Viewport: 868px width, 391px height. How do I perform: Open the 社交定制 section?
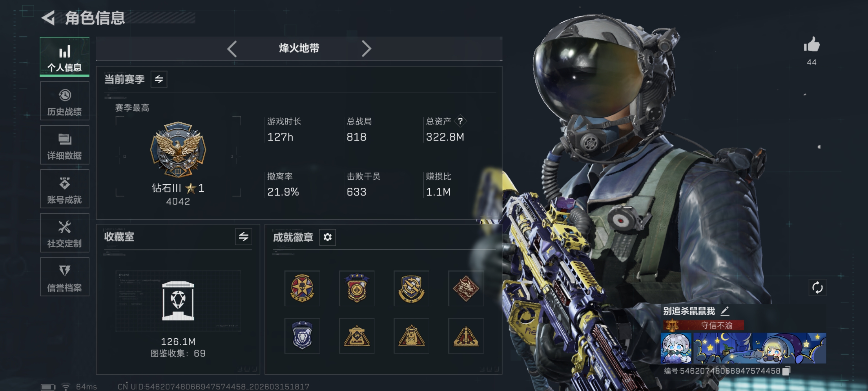tap(65, 233)
